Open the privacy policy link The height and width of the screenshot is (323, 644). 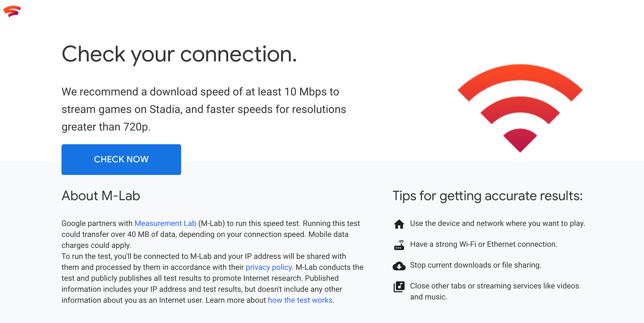[269, 267]
